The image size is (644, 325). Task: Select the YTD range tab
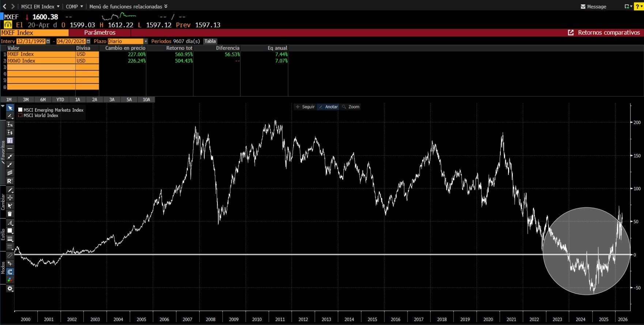[x=60, y=100]
